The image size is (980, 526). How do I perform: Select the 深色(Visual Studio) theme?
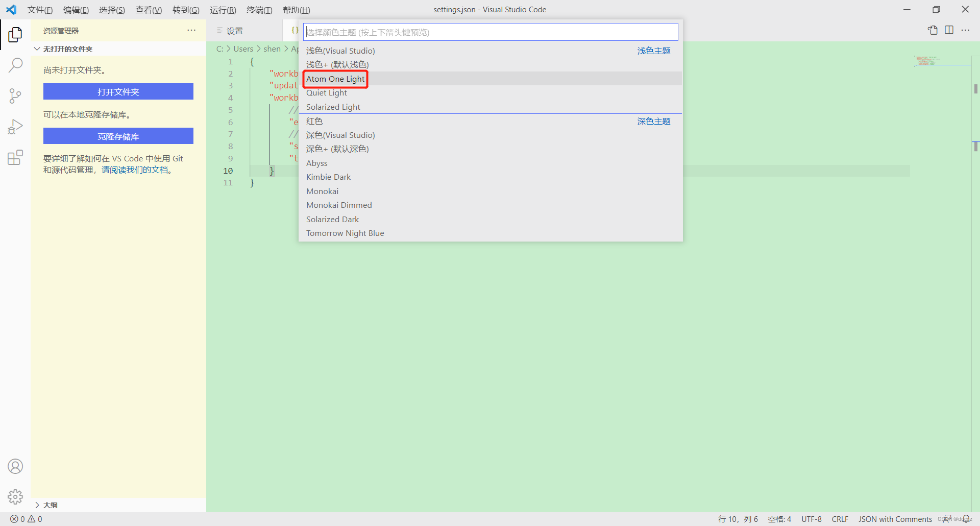pyautogui.click(x=491, y=135)
